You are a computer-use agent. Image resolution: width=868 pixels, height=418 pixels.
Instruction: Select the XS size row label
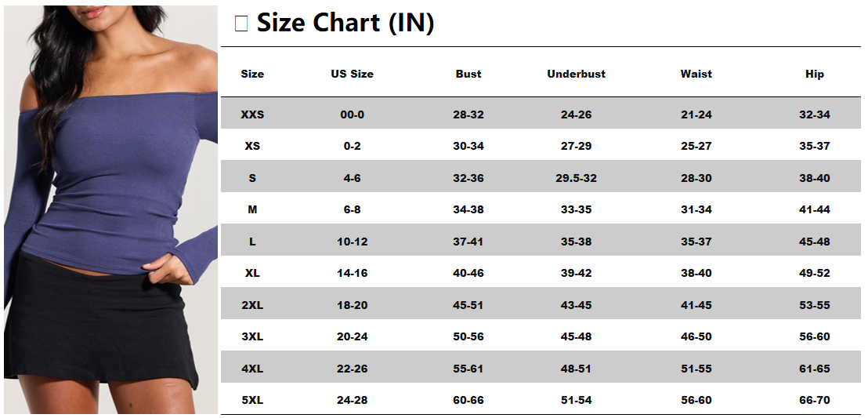pos(252,146)
